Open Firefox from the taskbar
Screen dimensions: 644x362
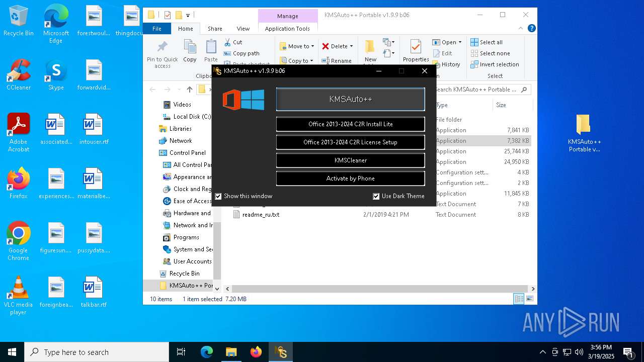(x=256, y=352)
